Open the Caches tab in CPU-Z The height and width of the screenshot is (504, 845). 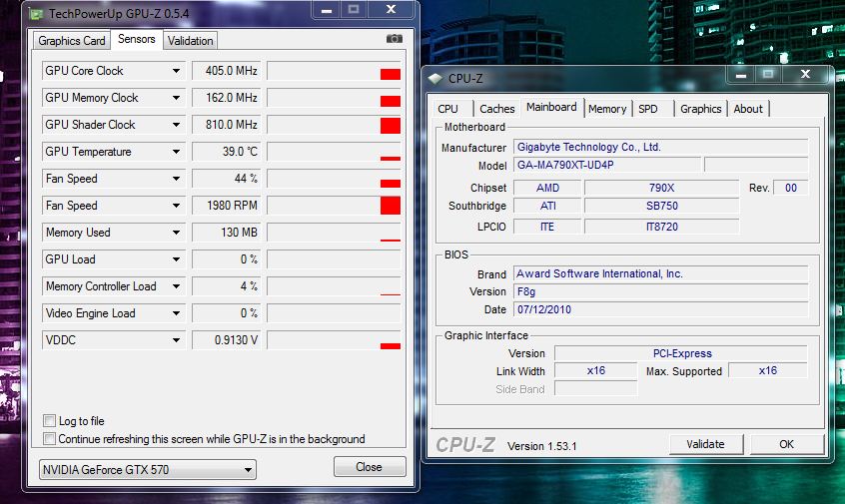point(496,109)
